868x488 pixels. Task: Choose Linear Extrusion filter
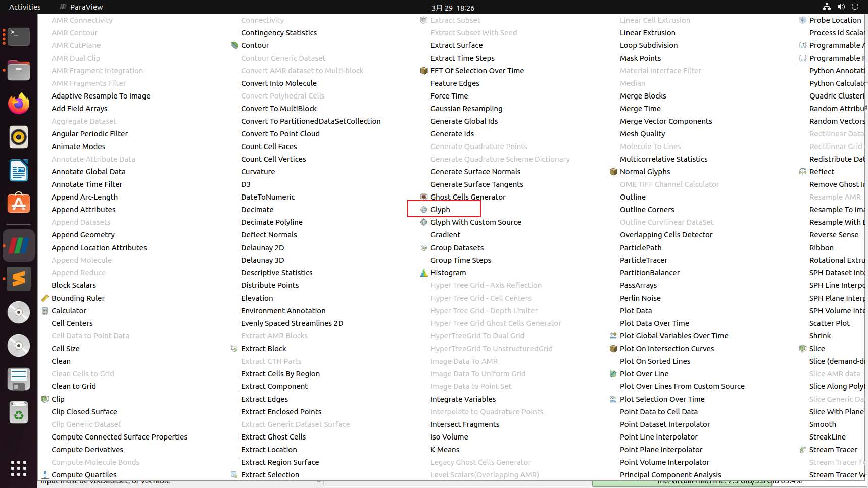(648, 33)
